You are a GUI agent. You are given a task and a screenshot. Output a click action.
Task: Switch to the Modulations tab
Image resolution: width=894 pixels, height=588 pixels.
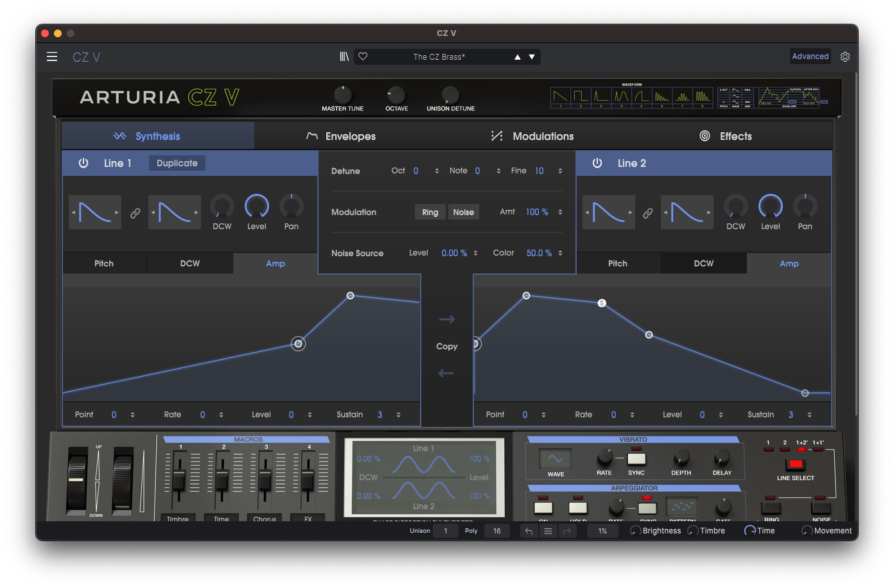pos(532,136)
